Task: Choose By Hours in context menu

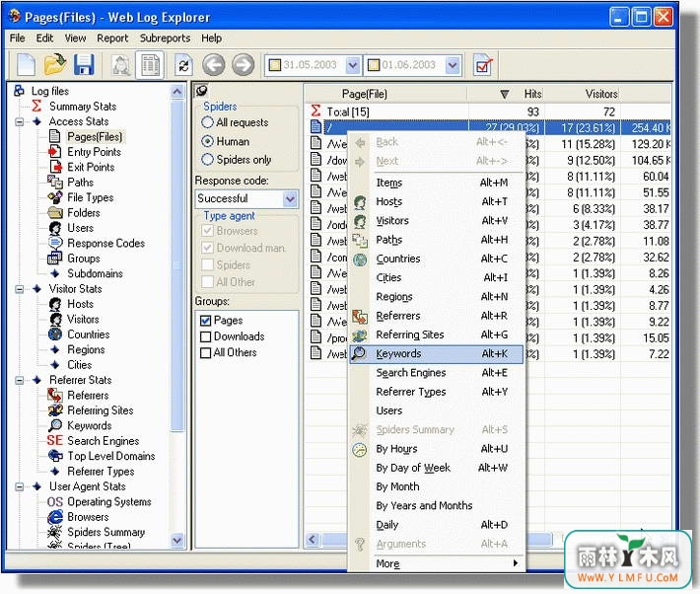Action: [x=436, y=449]
